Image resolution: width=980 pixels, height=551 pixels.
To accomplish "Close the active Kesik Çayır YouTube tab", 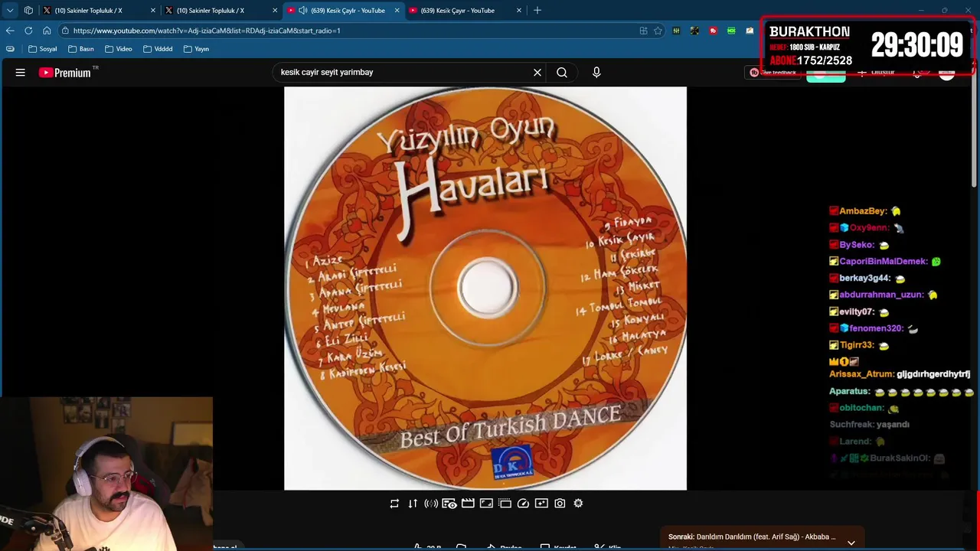I will click(397, 11).
